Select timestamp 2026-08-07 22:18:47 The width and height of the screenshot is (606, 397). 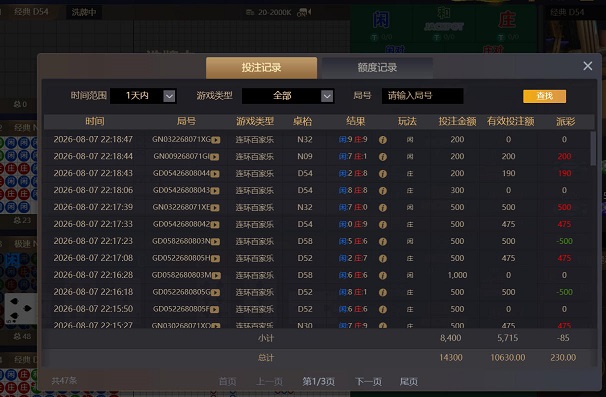(x=93, y=139)
